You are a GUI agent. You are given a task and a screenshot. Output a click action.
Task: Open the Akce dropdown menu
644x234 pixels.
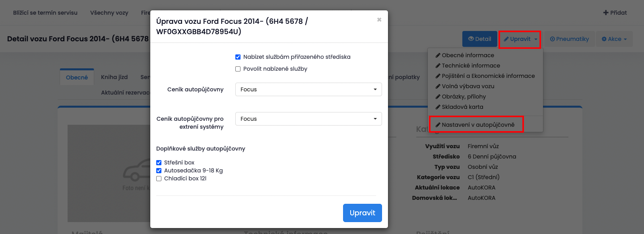pyautogui.click(x=614, y=39)
